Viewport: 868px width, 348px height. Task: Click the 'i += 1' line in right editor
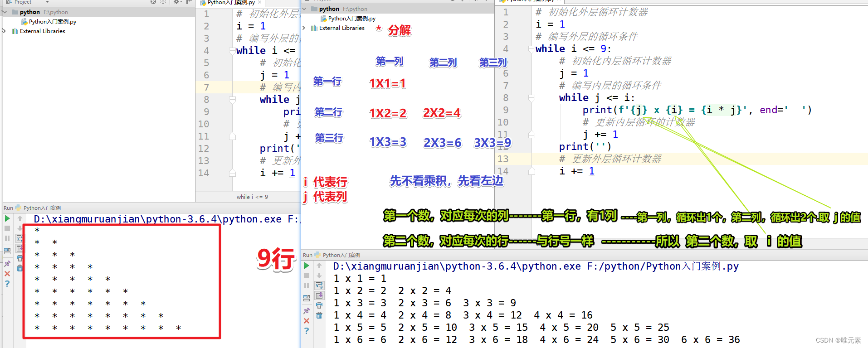tap(577, 171)
